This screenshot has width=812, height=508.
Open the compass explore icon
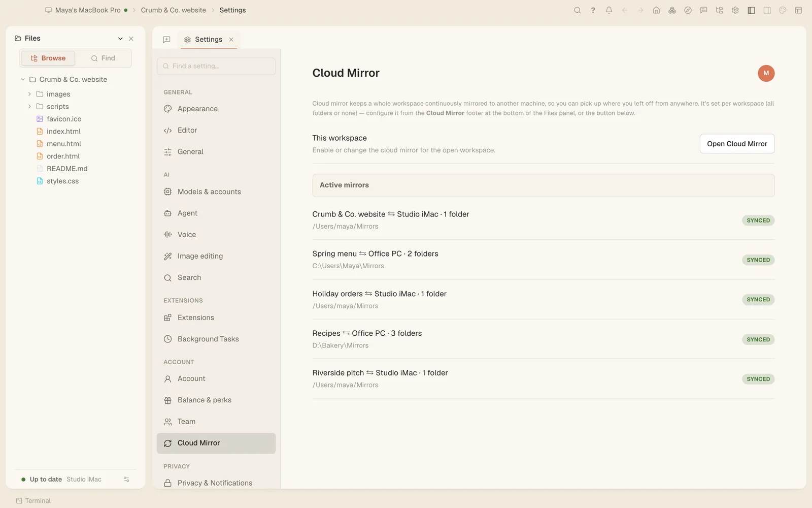[688, 10]
